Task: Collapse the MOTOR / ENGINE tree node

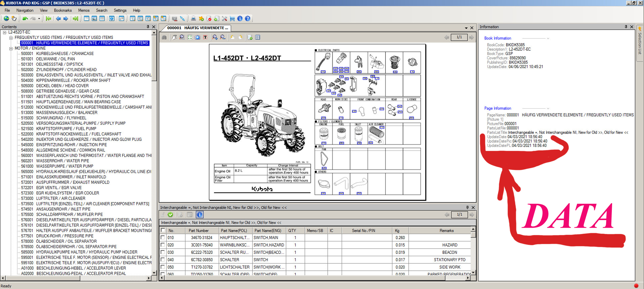Action: 11,48
